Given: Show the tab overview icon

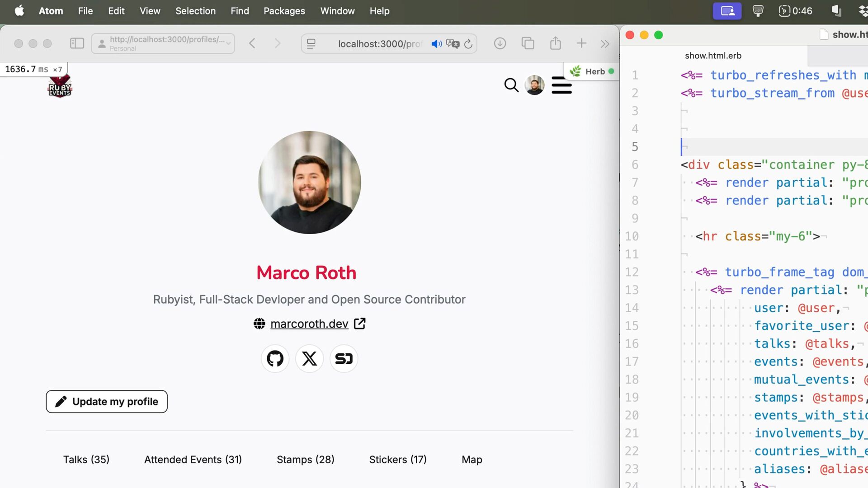Looking at the screenshot, I should (528, 43).
